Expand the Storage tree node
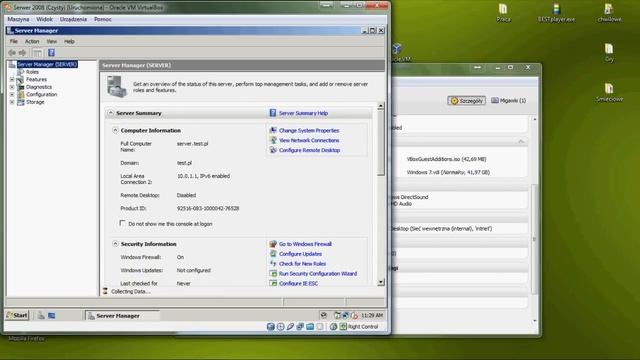This screenshot has width=640, height=360. tap(12, 102)
